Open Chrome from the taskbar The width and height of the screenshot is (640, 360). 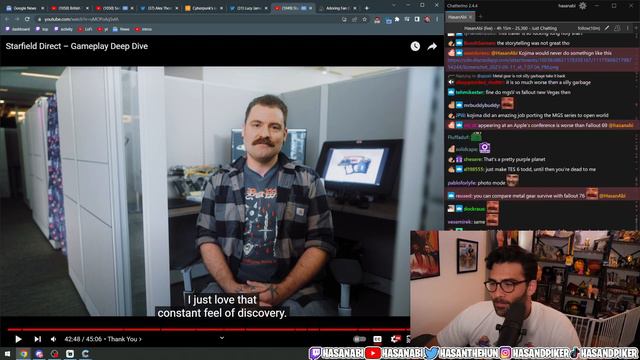click(23, 353)
